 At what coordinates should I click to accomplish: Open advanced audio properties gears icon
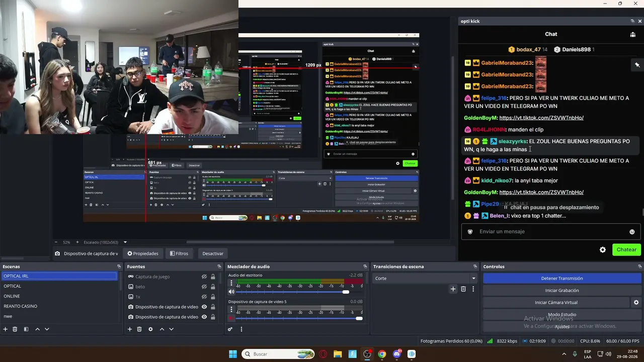point(230,329)
